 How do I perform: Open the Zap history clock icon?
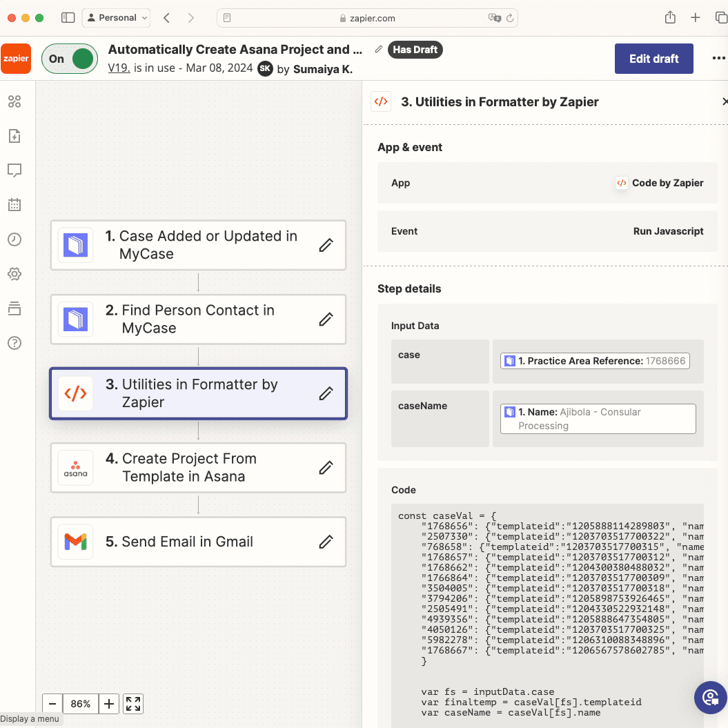point(14,239)
